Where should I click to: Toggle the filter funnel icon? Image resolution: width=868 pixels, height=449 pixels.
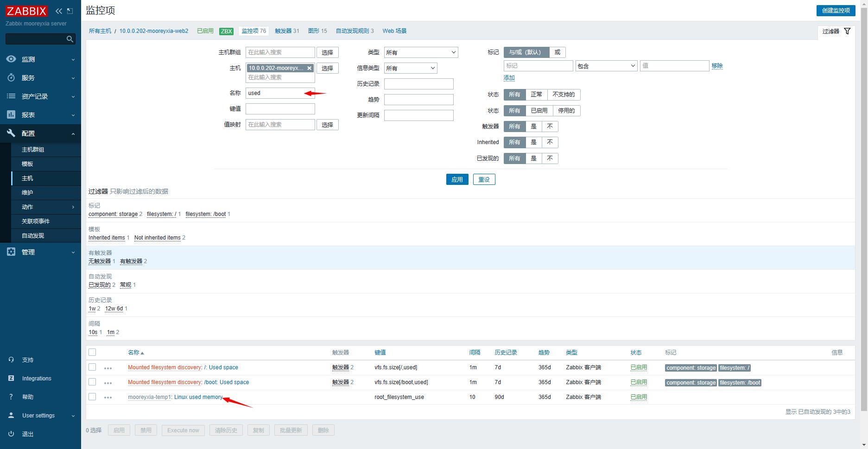pos(847,31)
